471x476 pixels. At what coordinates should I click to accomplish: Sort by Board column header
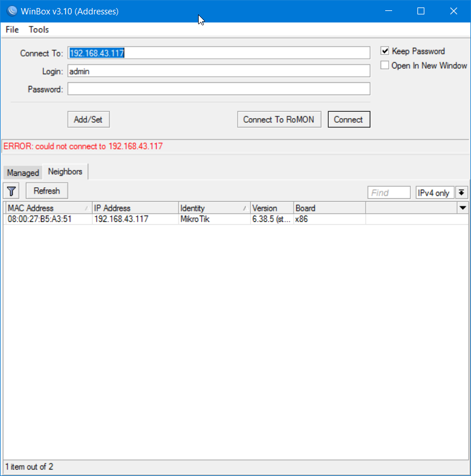(330, 208)
